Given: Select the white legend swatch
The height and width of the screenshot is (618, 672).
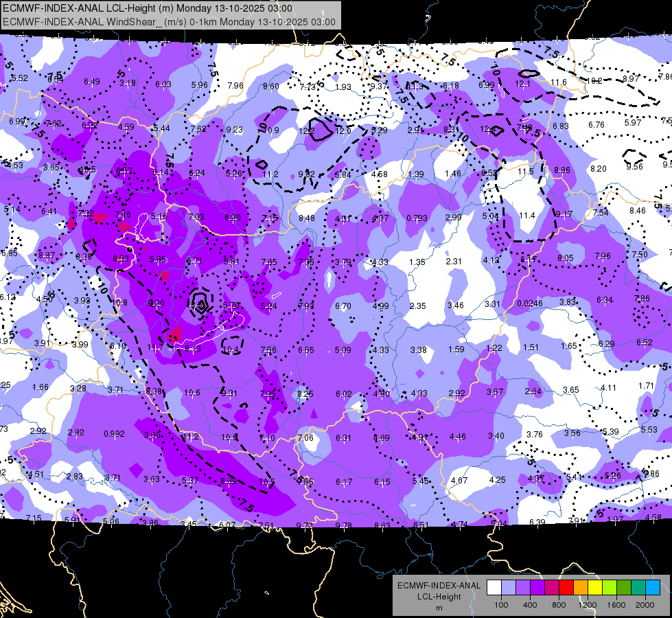Looking at the screenshot, I should (x=494, y=588).
